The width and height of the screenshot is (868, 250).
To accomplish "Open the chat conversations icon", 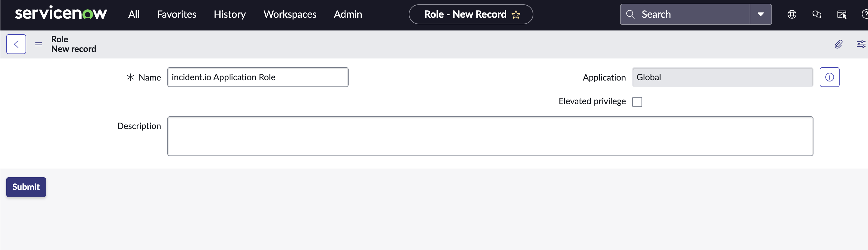I will tap(817, 15).
